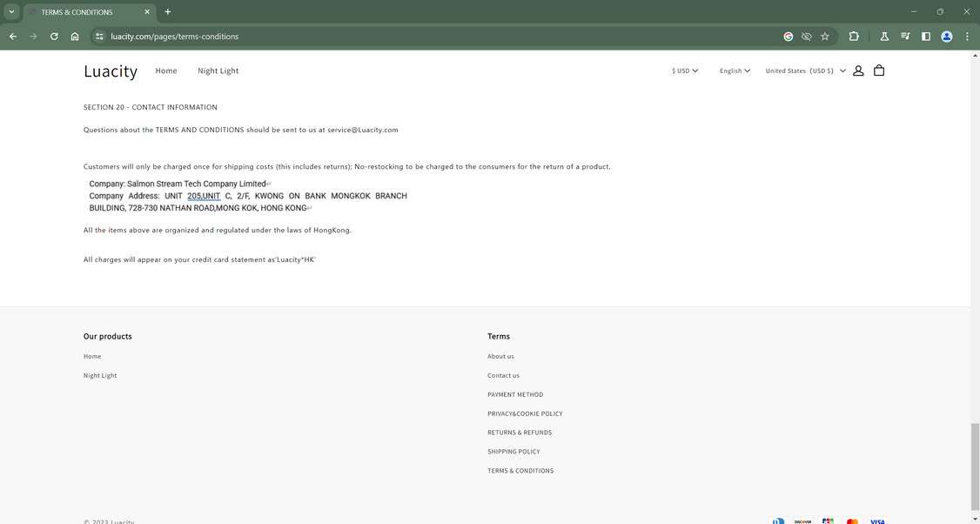
Task: Open the tab search dropdown arrow
Action: (x=11, y=12)
